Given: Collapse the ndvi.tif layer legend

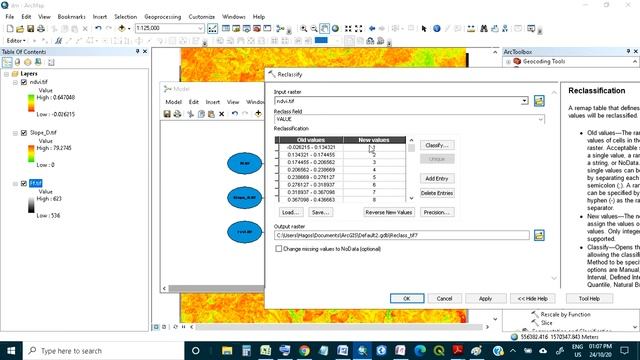Looking at the screenshot, I should coord(15,82).
